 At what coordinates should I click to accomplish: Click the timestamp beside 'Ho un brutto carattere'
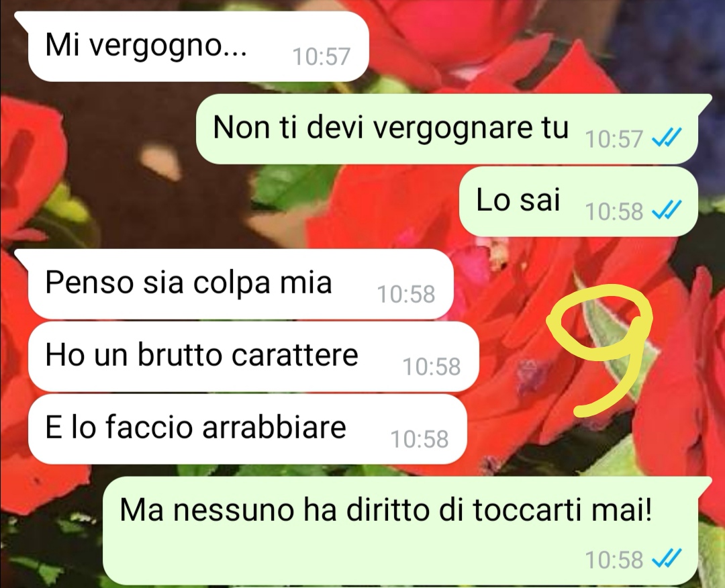click(x=432, y=367)
